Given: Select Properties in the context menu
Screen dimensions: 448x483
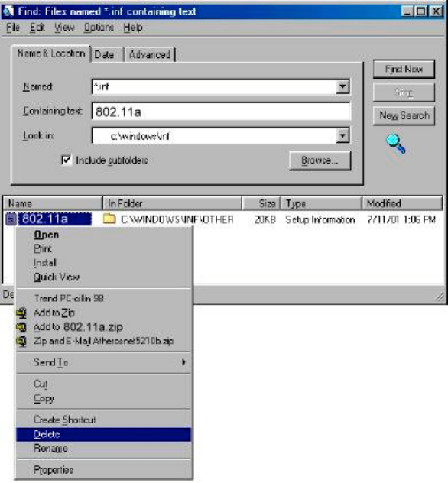Looking at the screenshot, I should point(103,470).
